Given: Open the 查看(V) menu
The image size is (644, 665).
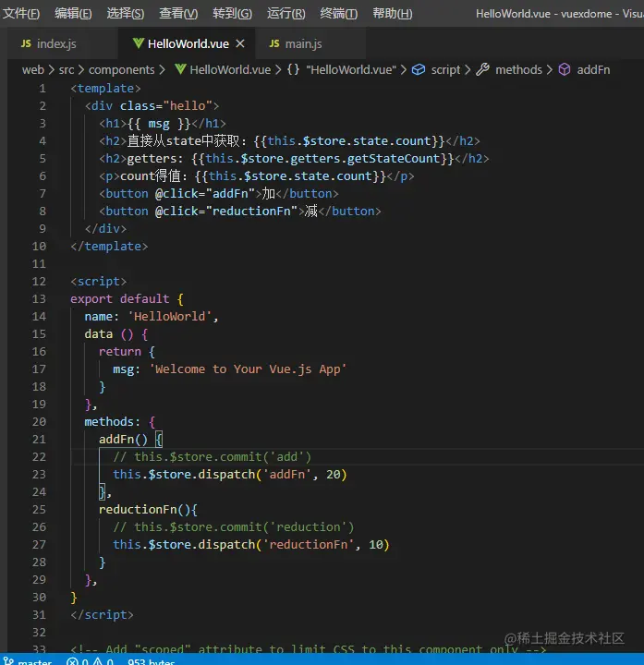Looking at the screenshot, I should [178, 14].
